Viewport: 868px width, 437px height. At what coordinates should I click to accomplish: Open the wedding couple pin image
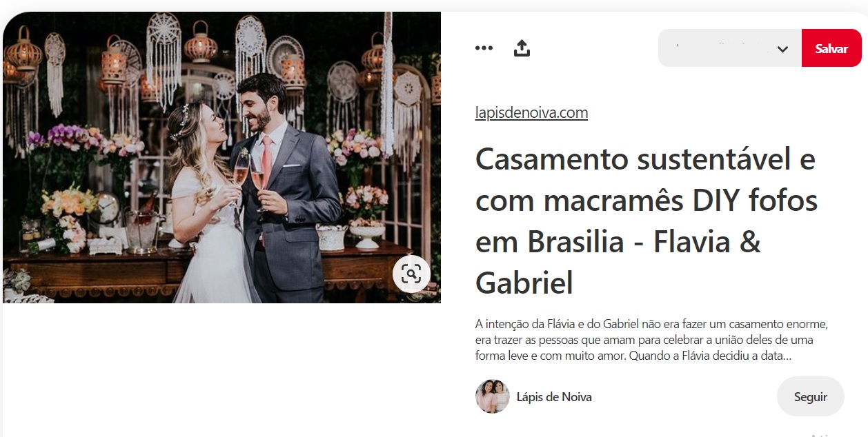[221, 158]
